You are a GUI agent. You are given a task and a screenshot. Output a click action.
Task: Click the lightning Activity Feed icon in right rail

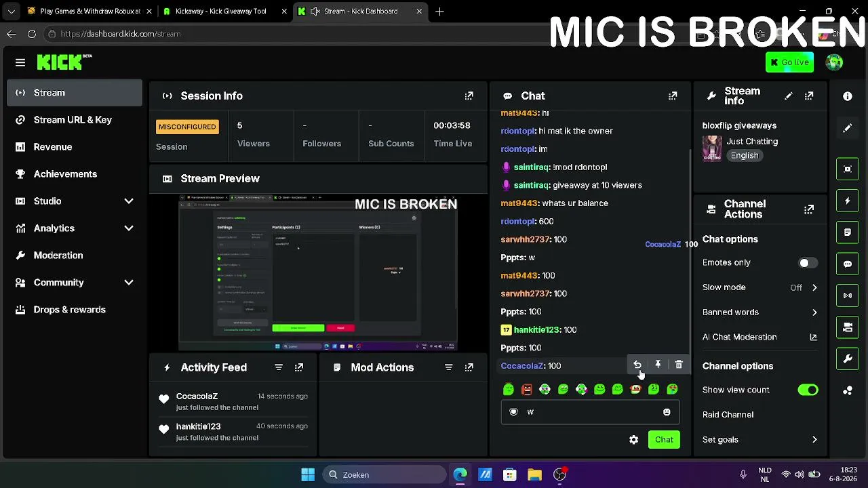(848, 201)
